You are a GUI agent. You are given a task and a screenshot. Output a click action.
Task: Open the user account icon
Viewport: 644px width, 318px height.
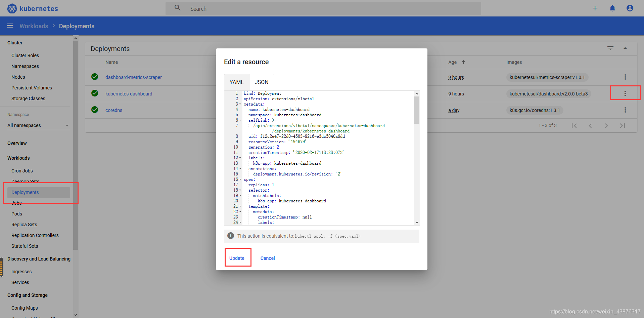pos(630,8)
